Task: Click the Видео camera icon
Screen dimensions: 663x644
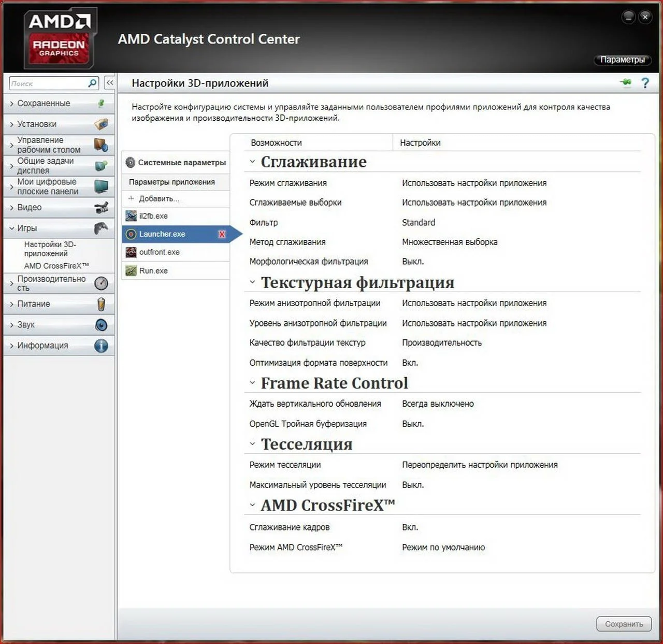Action: 102,207
